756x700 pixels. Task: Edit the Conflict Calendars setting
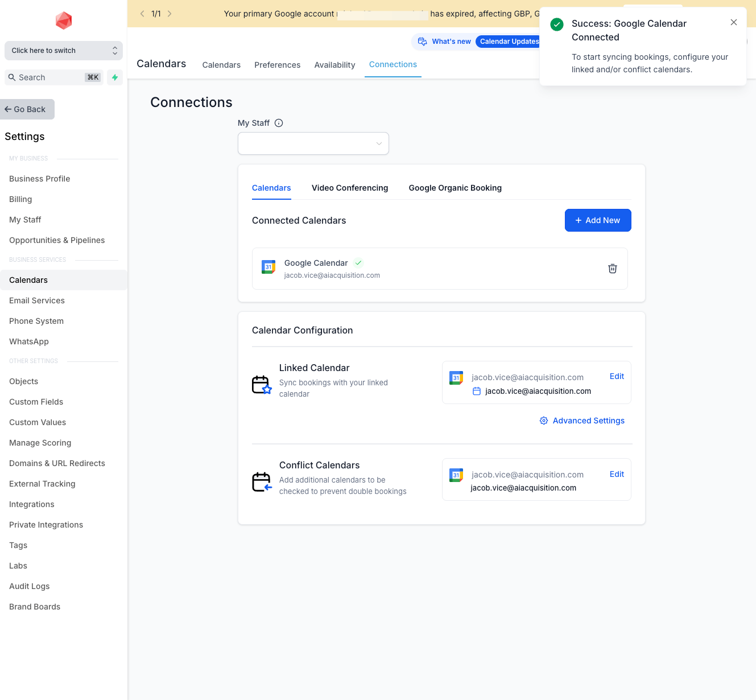point(617,474)
